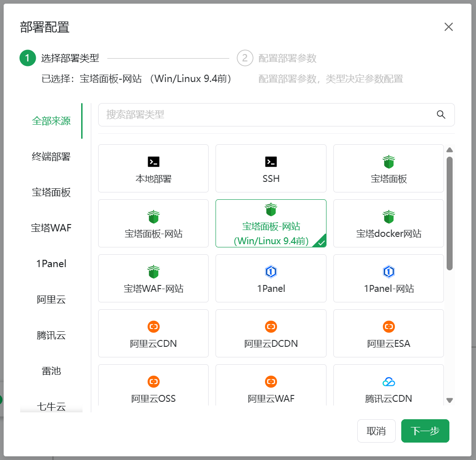Select 终端部署 from the left panel
This screenshot has height=460, width=476.
(51, 157)
